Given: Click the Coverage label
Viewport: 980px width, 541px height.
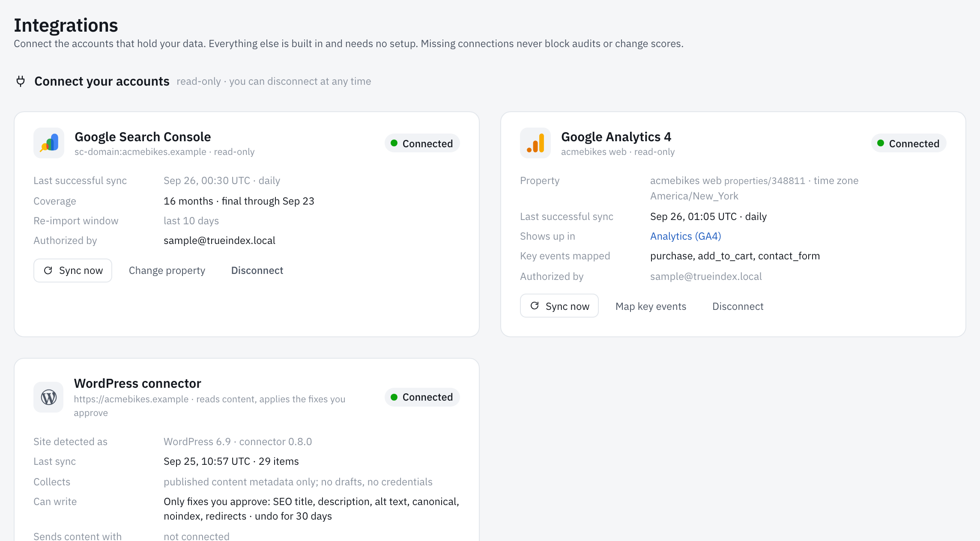Looking at the screenshot, I should click(55, 201).
